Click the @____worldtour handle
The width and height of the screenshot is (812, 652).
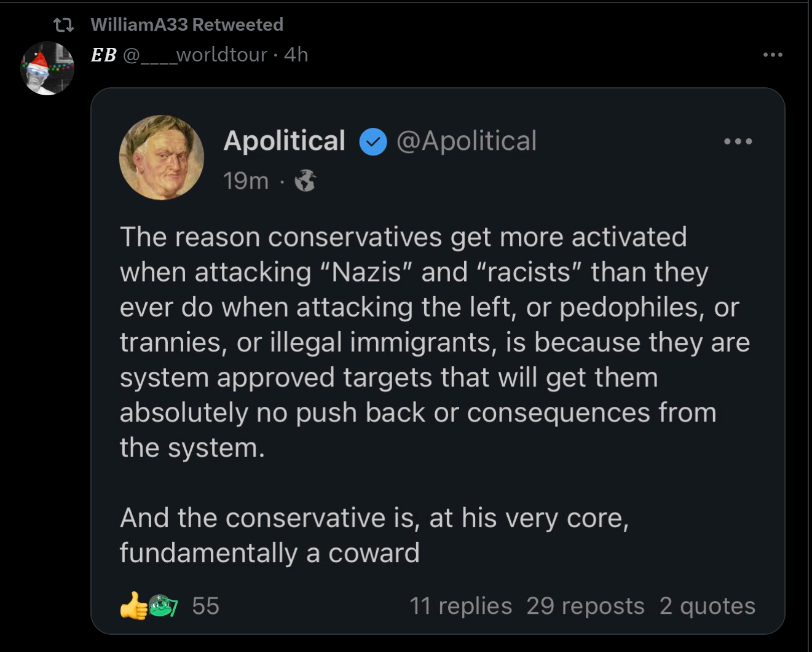coord(195,55)
